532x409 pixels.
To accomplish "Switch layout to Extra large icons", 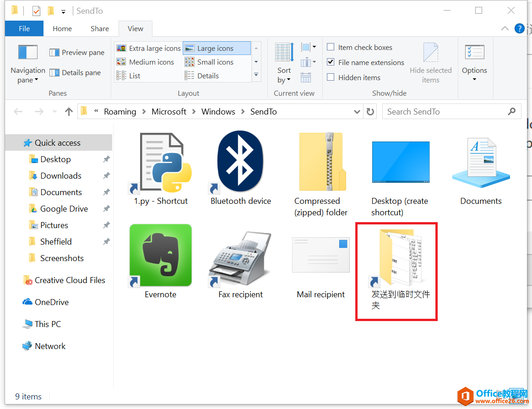I will coord(148,48).
